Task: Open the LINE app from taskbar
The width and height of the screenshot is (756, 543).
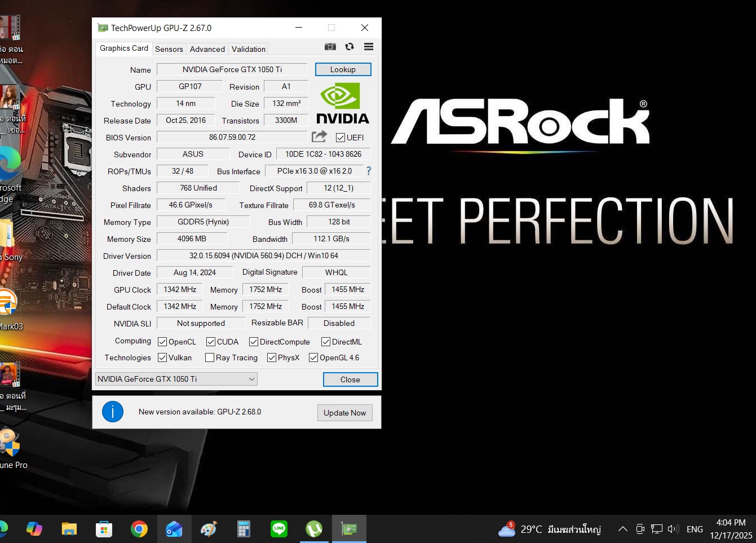Action: click(x=279, y=529)
